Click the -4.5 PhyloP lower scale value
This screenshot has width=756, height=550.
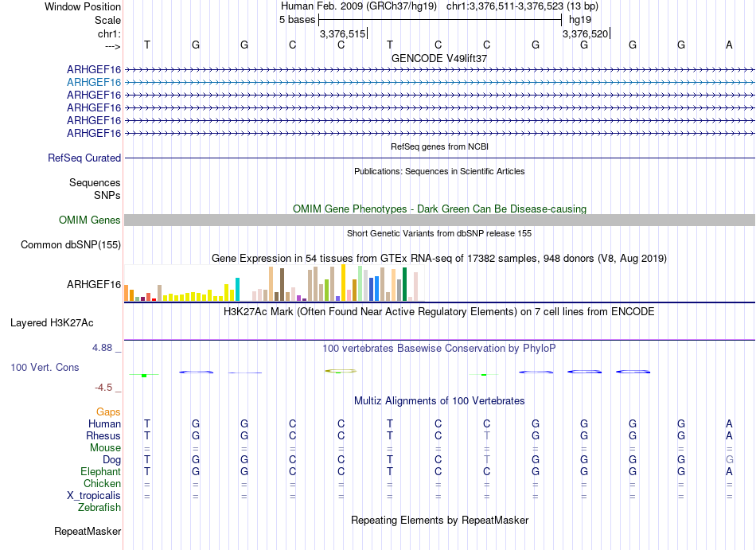click(103, 388)
